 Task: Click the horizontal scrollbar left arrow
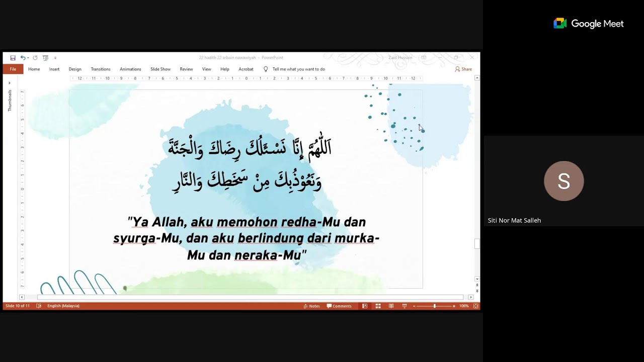[22, 297]
